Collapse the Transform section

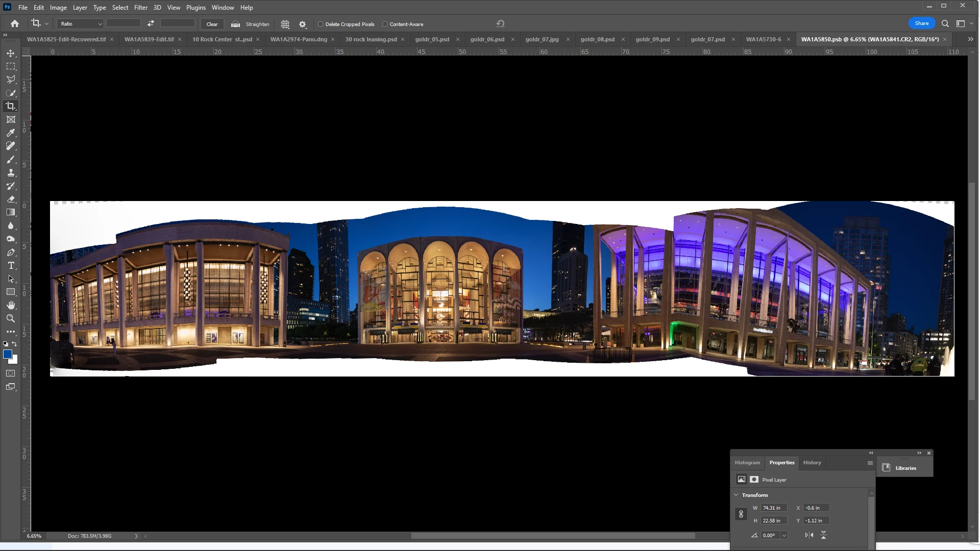click(736, 495)
